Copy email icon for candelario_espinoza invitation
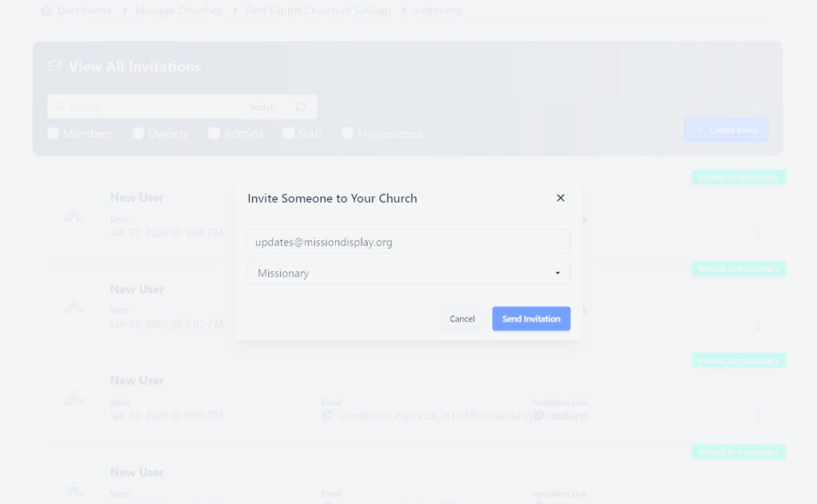 tap(327, 416)
